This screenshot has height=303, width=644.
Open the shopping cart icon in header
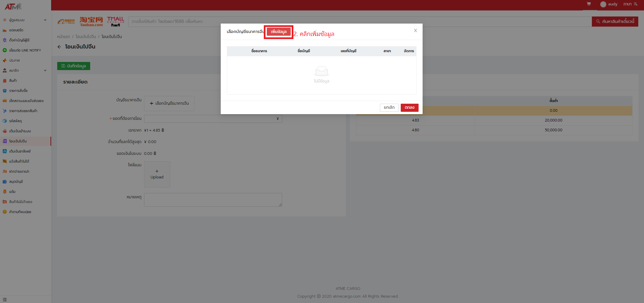click(x=589, y=4)
